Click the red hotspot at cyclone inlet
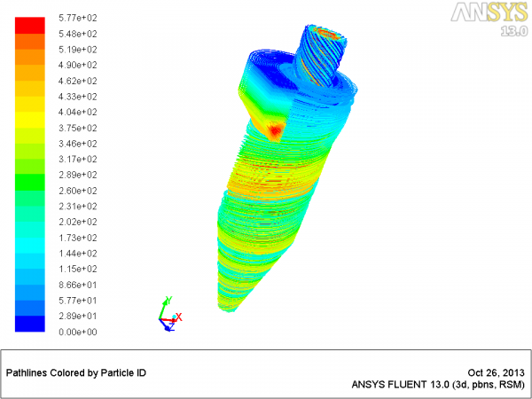Viewport: 532px width, 399px height. 275,130
